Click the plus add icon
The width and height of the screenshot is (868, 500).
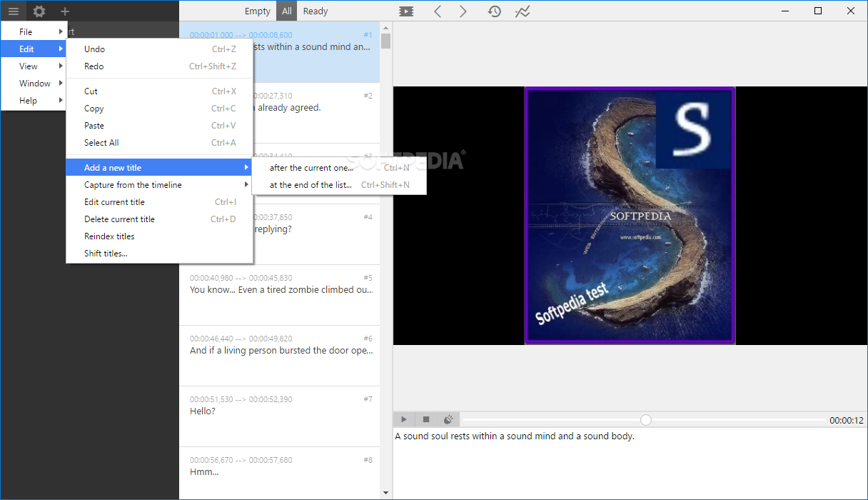65,11
